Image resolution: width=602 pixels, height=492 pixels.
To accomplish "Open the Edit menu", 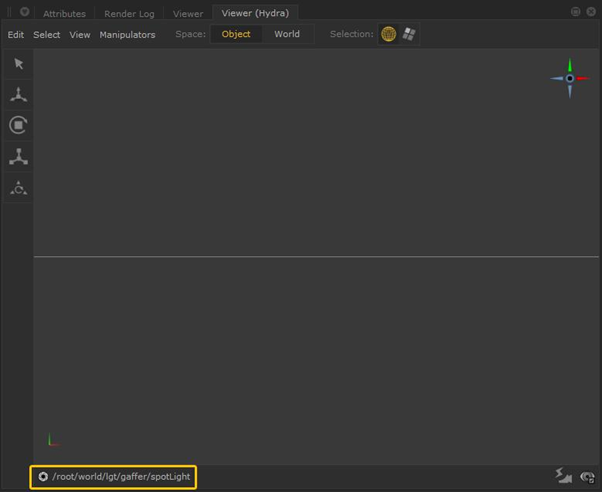I will click(16, 35).
